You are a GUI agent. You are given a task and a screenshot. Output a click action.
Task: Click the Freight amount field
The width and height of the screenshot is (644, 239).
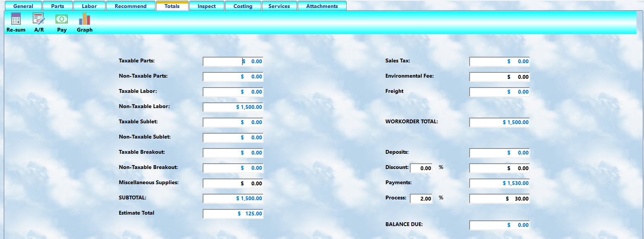(500, 92)
